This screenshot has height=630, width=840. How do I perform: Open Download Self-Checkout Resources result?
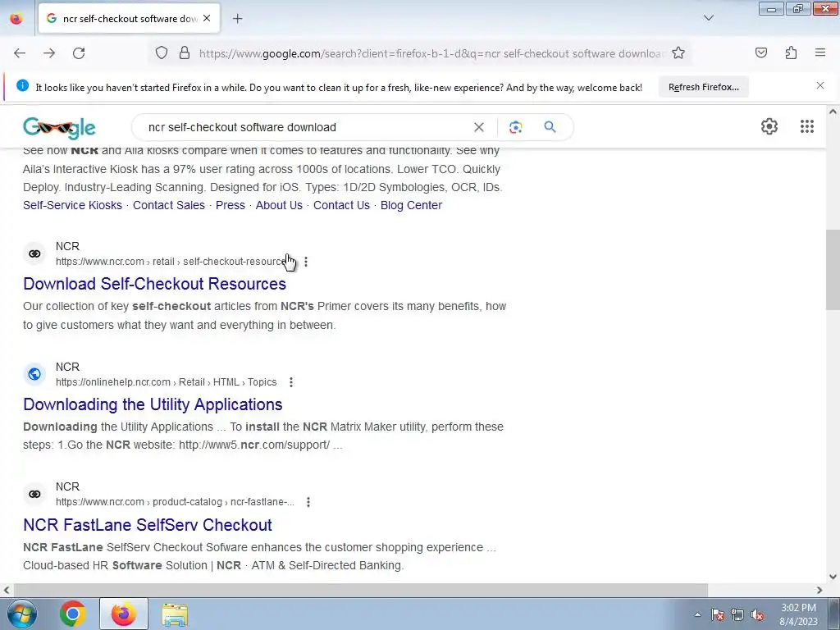(154, 283)
